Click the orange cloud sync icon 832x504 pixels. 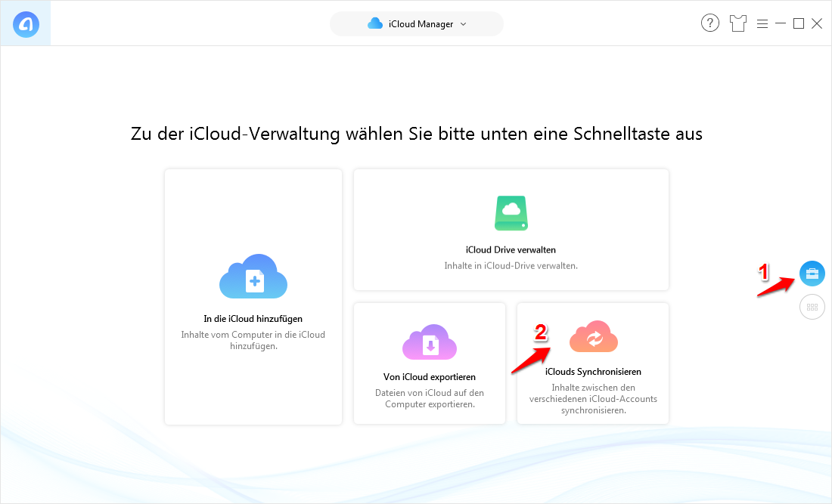(x=594, y=336)
